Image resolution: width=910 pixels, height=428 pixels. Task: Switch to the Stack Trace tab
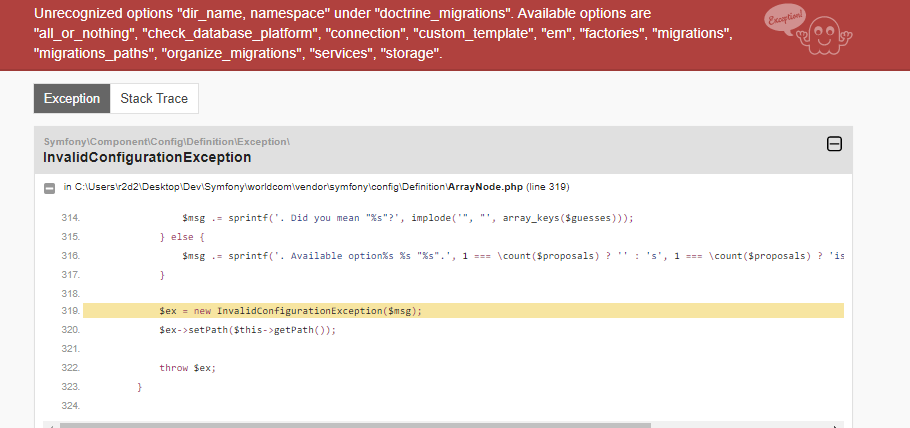[154, 99]
